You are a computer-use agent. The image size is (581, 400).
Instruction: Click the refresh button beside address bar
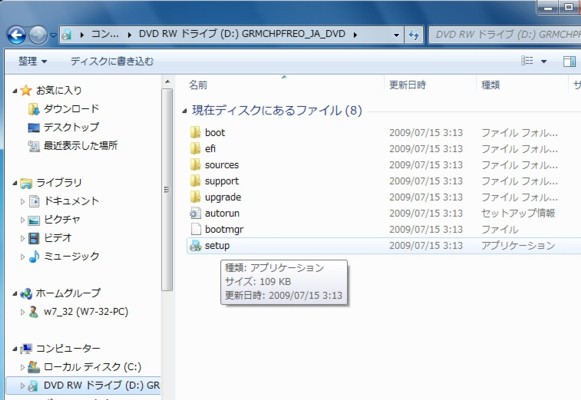414,35
